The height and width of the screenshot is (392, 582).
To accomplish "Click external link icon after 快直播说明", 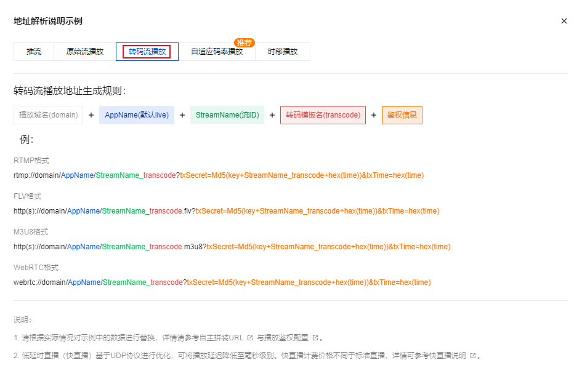I will tap(473, 356).
